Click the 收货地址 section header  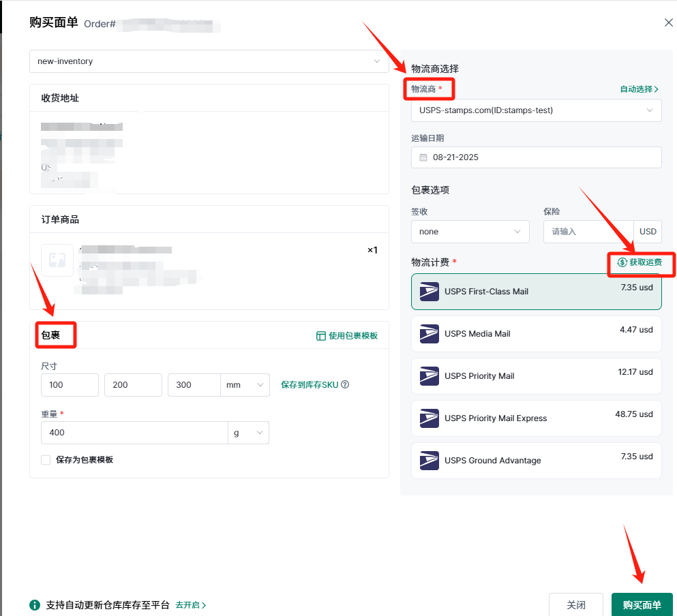(x=60, y=98)
